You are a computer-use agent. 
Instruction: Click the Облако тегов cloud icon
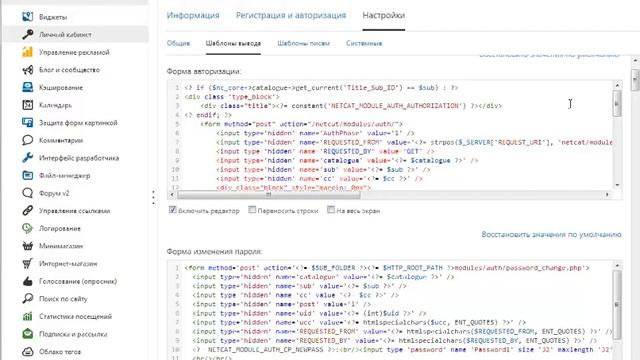coord(27,351)
